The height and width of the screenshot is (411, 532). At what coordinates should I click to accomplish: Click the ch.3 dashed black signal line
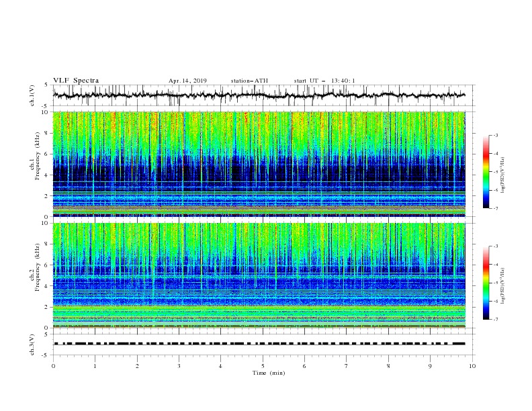[259, 344]
